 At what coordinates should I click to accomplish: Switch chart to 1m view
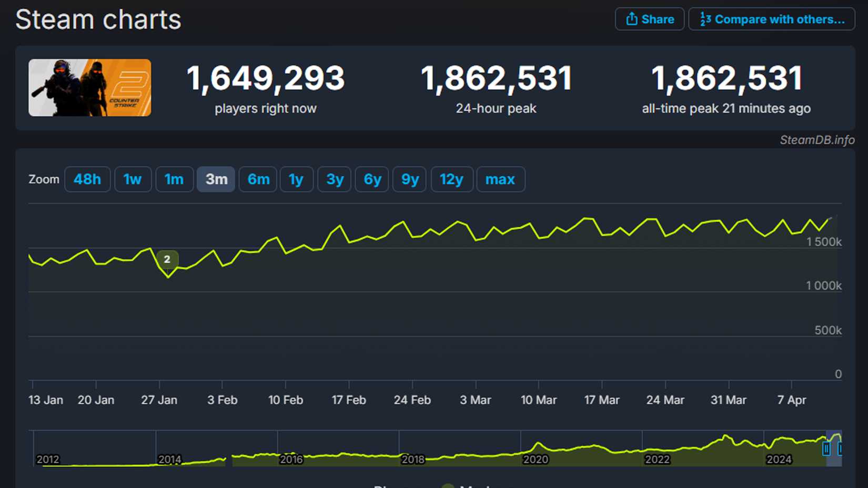tap(174, 179)
